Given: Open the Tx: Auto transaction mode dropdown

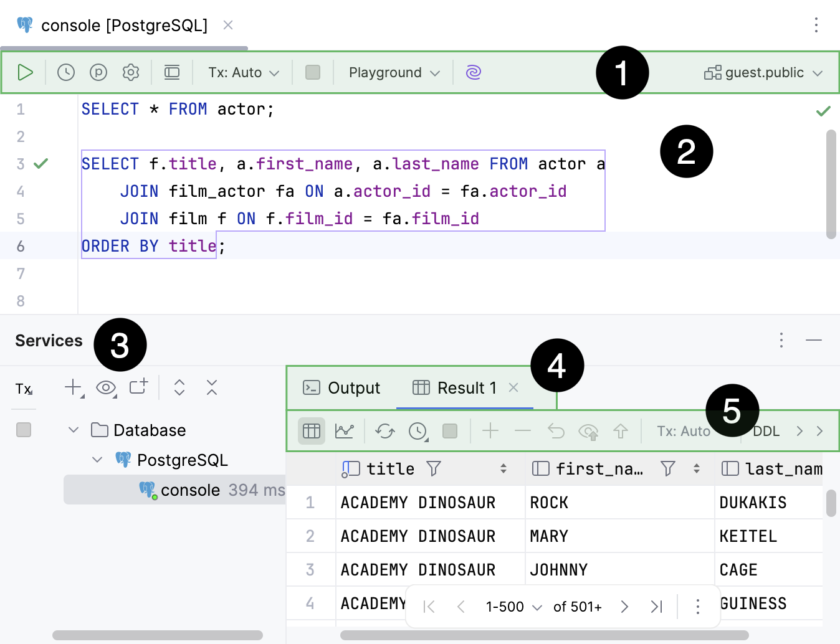Looking at the screenshot, I should (x=242, y=72).
